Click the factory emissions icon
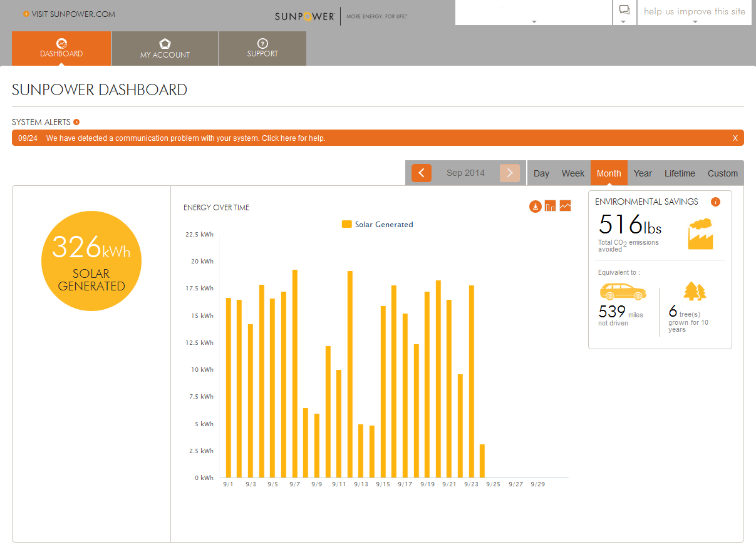The height and width of the screenshot is (547, 756). coord(700,233)
